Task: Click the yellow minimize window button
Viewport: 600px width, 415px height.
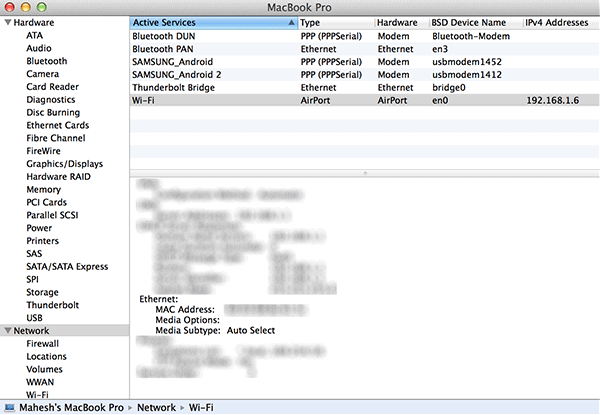Action: click(x=26, y=7)
